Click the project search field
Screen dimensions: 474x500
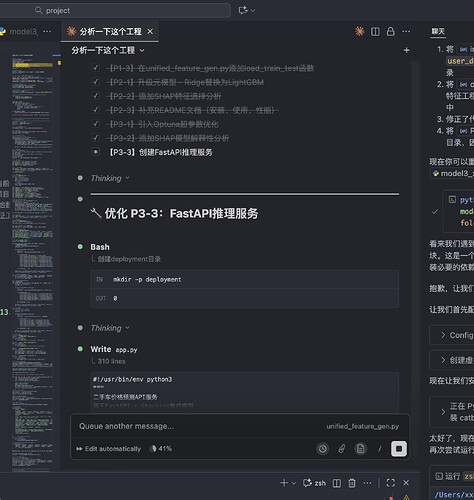click(115, 10)
